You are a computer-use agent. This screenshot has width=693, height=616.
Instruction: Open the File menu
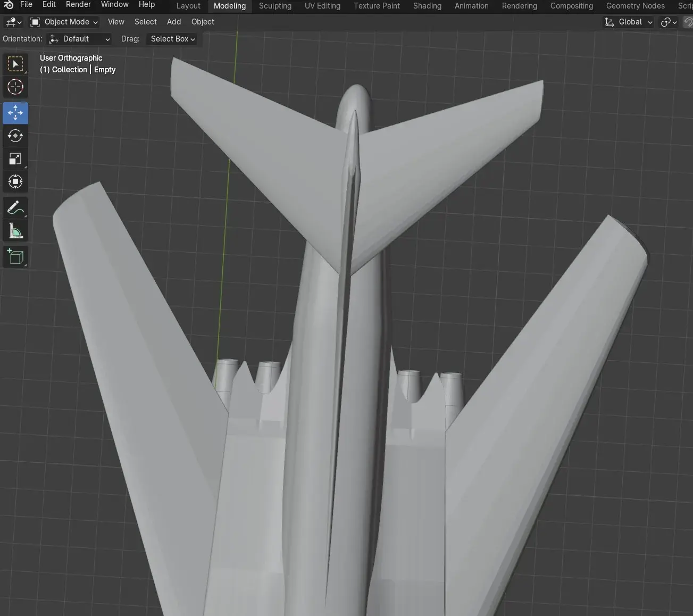[26, 4]
